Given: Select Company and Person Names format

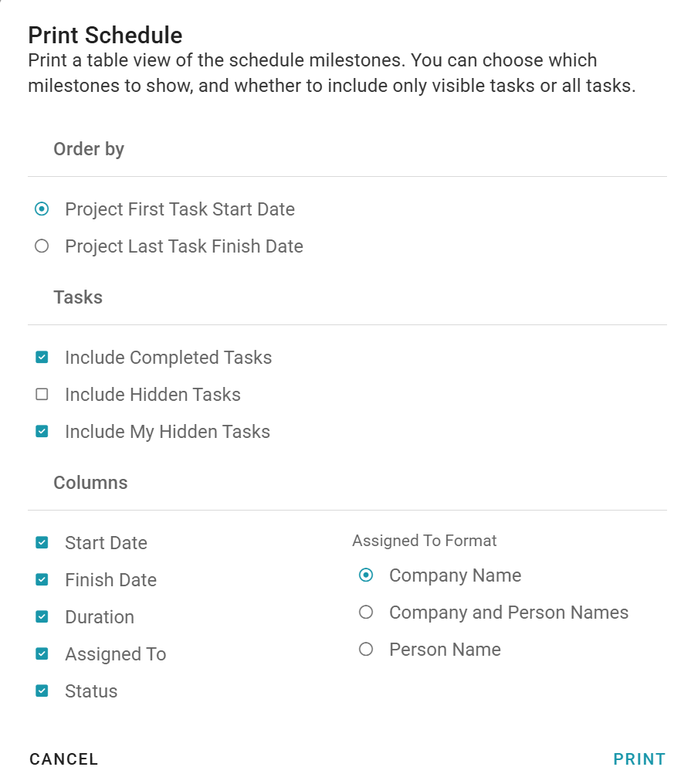Looking at the screenshot, I should point(367,613).
